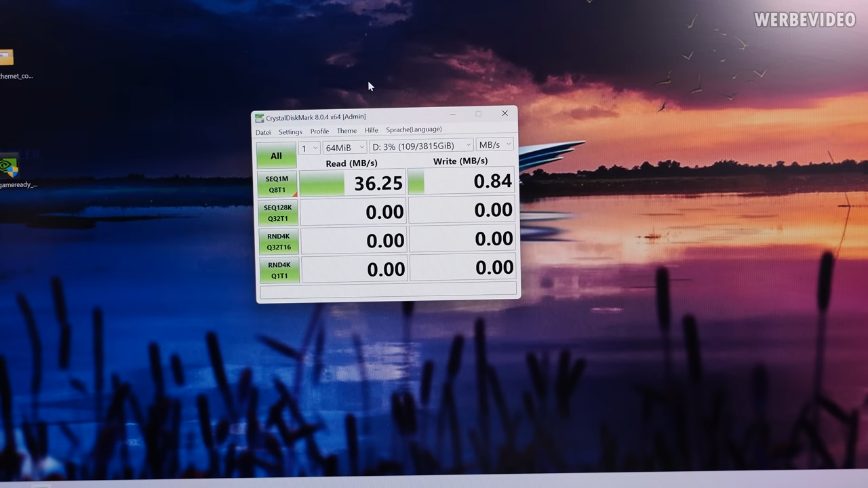Expand the test count dropdown showing 1

309,148
